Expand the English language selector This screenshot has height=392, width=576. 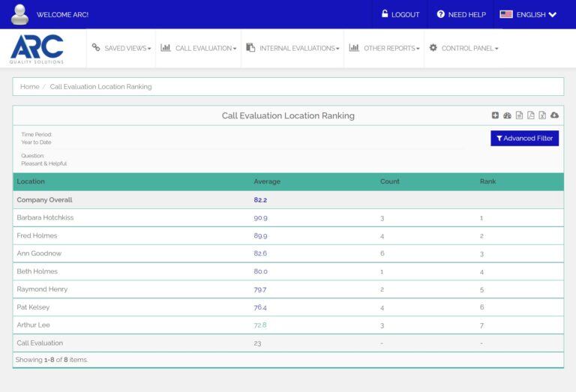tap(528, 14)
